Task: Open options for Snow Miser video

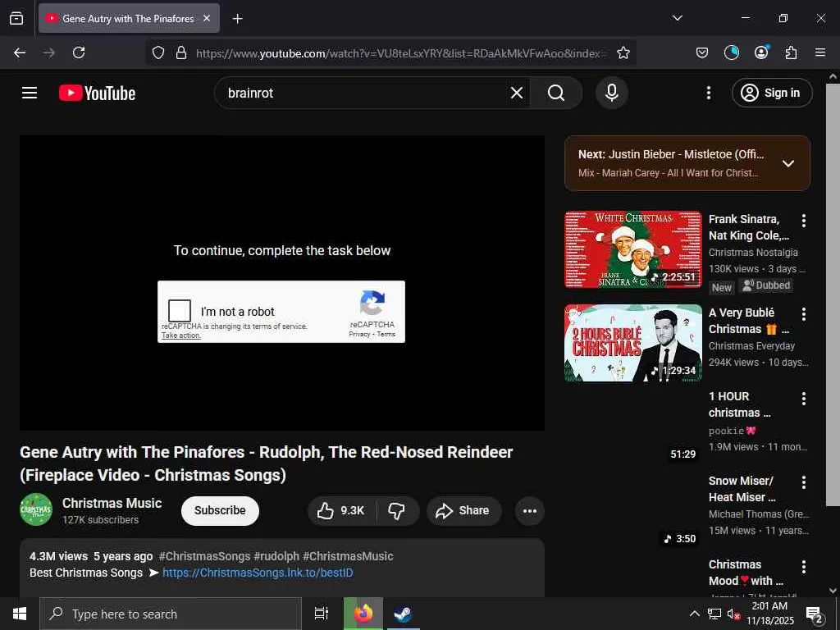Action: [x=804, y=482]
